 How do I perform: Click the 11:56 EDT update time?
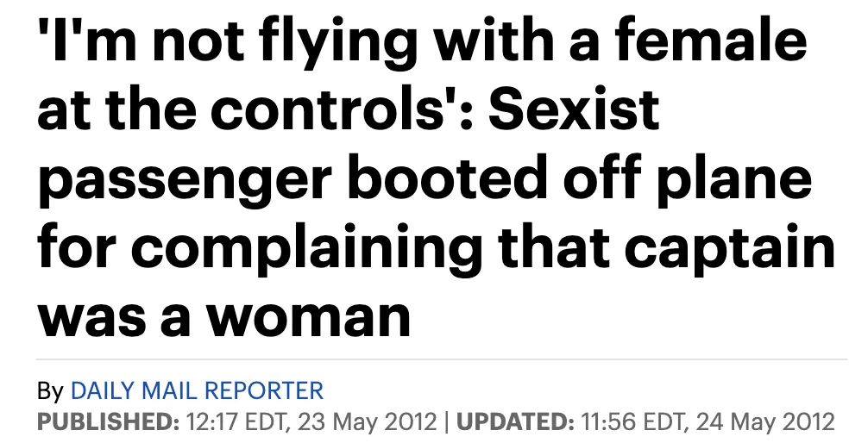coord(634,421)
